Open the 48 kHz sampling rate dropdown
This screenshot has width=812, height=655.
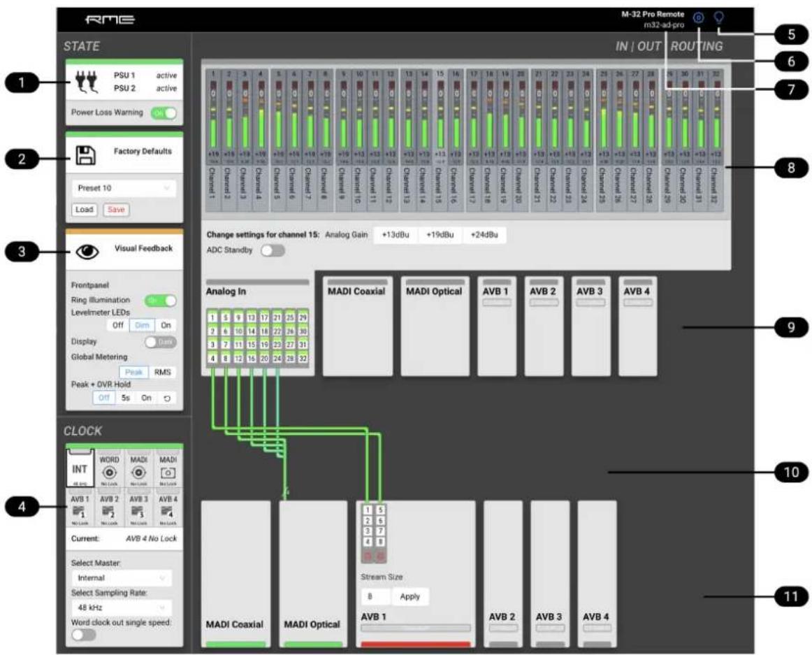tap(122, 607)
